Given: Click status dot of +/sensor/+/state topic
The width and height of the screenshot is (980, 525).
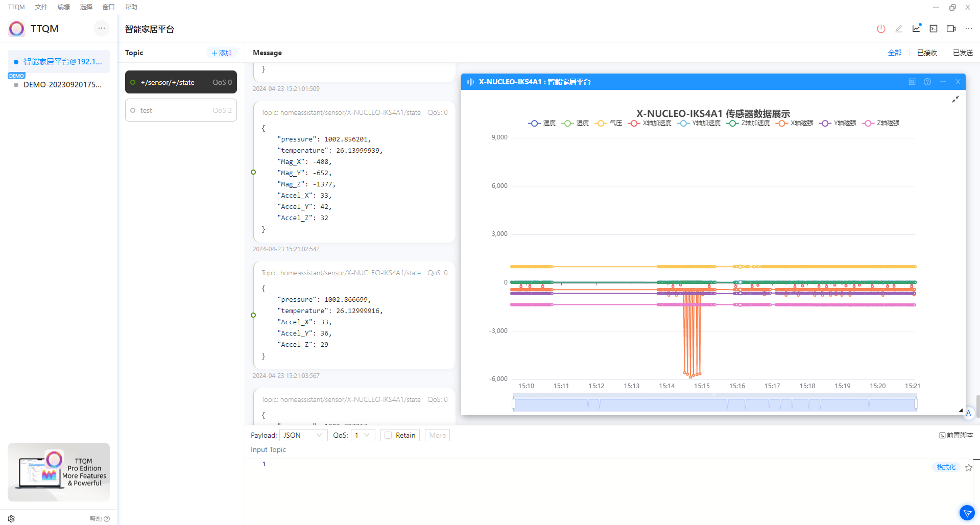Looking at the screenshot, I should click(133, 82).
